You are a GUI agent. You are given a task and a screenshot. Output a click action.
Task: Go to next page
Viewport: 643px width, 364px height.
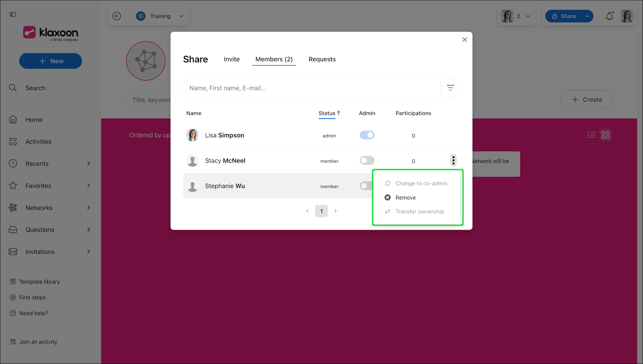tap(335, 211)
